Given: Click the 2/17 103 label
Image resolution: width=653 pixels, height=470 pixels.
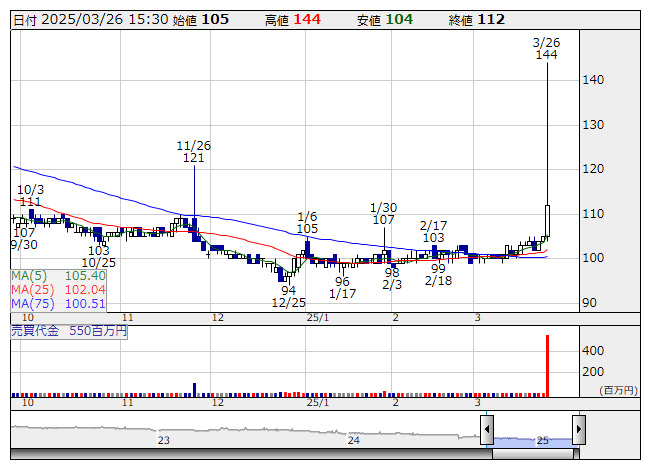Looking at the screenshot, I should pos(433,232).
